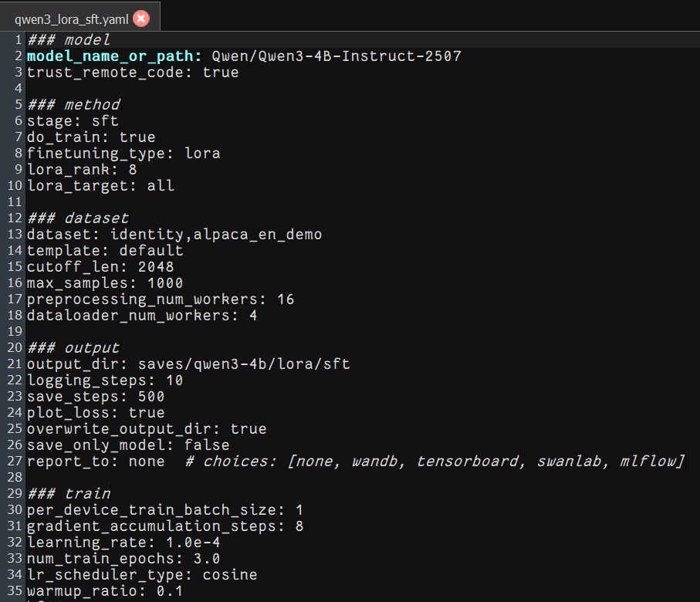Click line number 13 in the gutter
Image resolution: width=700 pixels, height=602 pixels.
(x=15, y=234)
